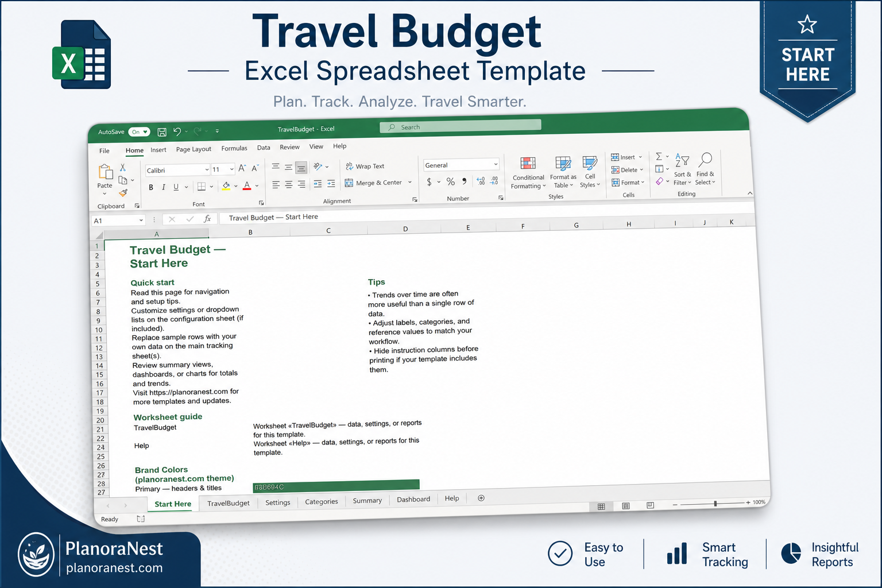Viewport: 882px width, 588px height.
Task: Click the Center text alignment icon
Action: coord(288,184)
